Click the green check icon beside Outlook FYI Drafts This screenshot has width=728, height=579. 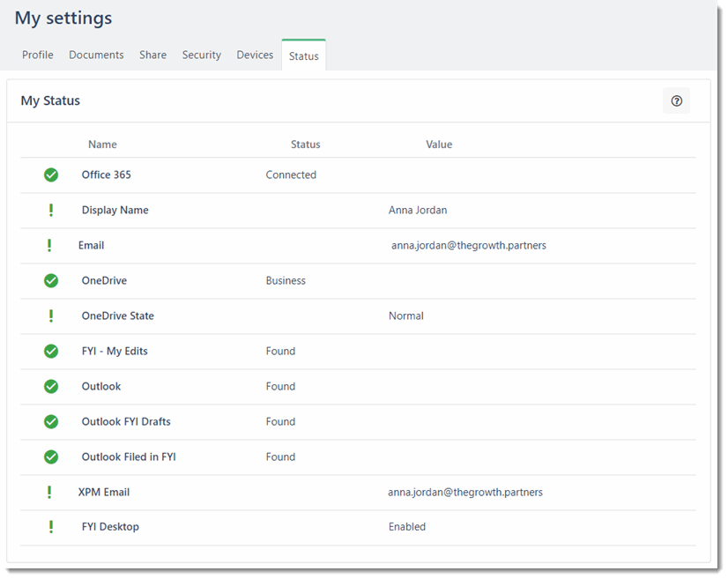[x=50, y=421]
